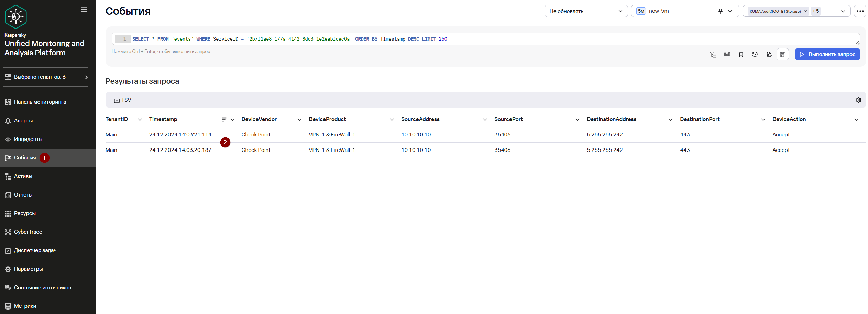Screen dimensions: 868x314
Task: Expand the storage selection dropdown
Action: click(843, 11)
